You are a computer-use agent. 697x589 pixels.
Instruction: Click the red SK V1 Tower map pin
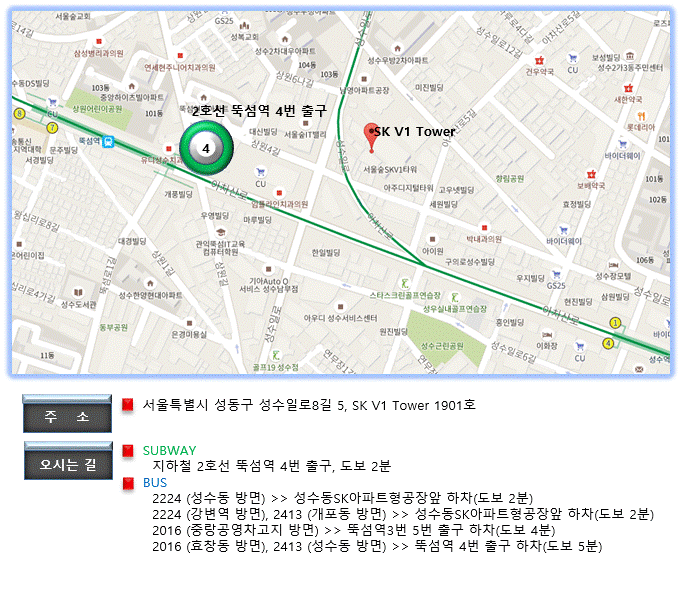[x=371, y=136]
